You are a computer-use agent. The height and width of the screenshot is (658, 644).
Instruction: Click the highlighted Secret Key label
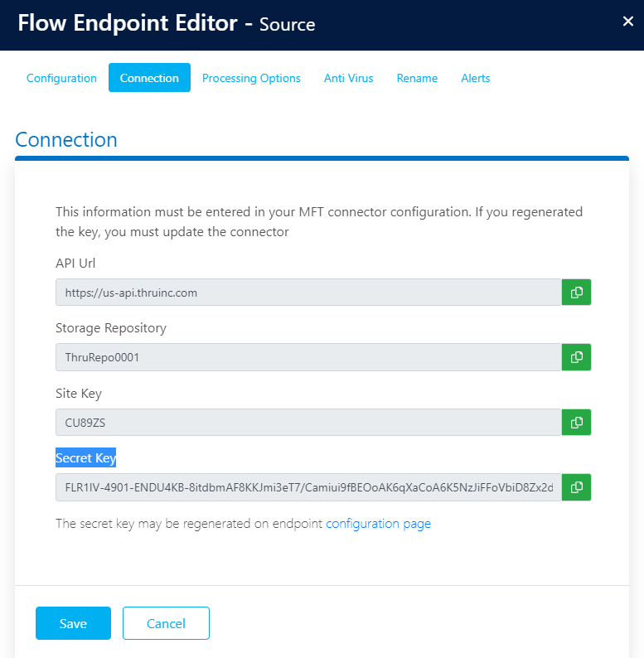coord(85,457)
